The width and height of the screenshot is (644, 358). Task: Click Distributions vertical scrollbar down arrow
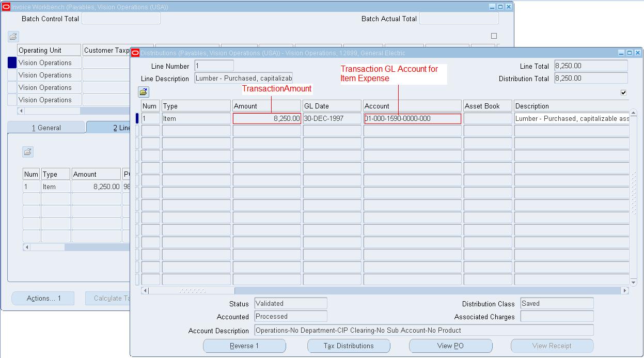634,283
